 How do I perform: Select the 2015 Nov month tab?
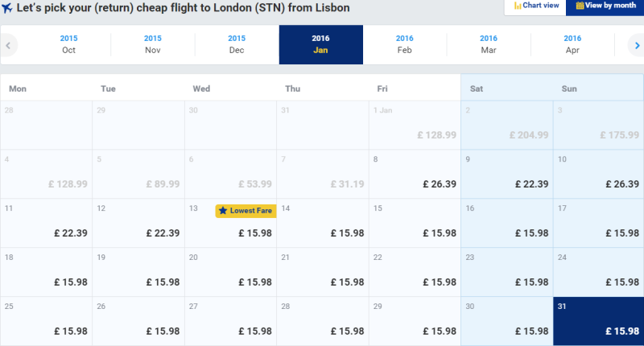click(x=153, y=44)
